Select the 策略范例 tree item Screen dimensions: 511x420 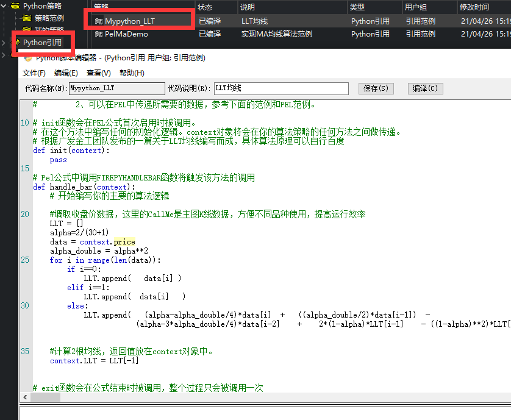[49, 18]
